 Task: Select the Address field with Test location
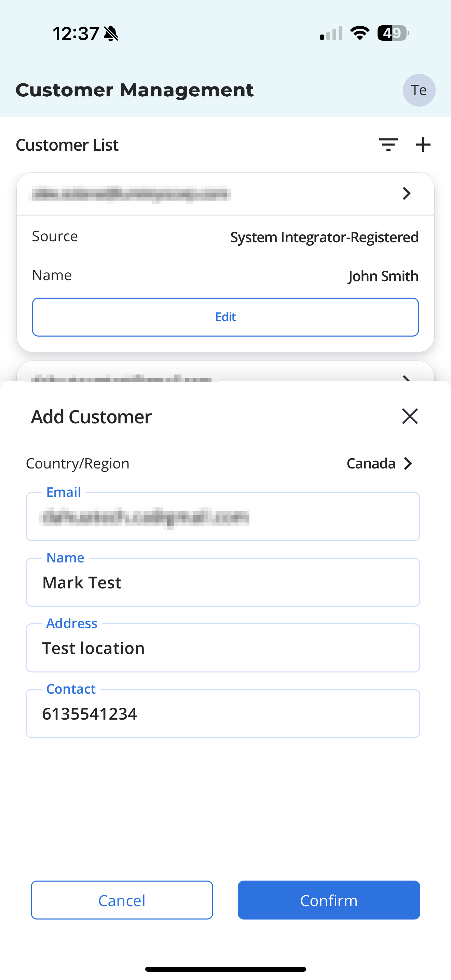click(223, 648)
